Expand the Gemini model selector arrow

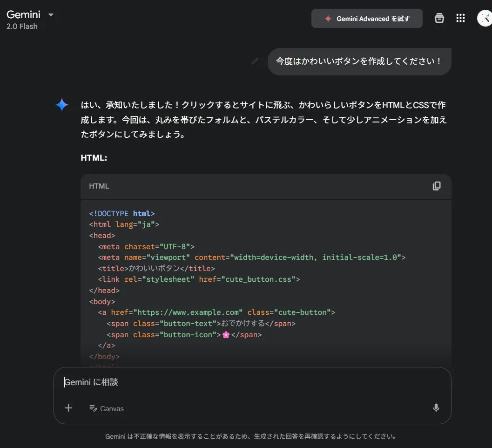[x=51, y=15]
